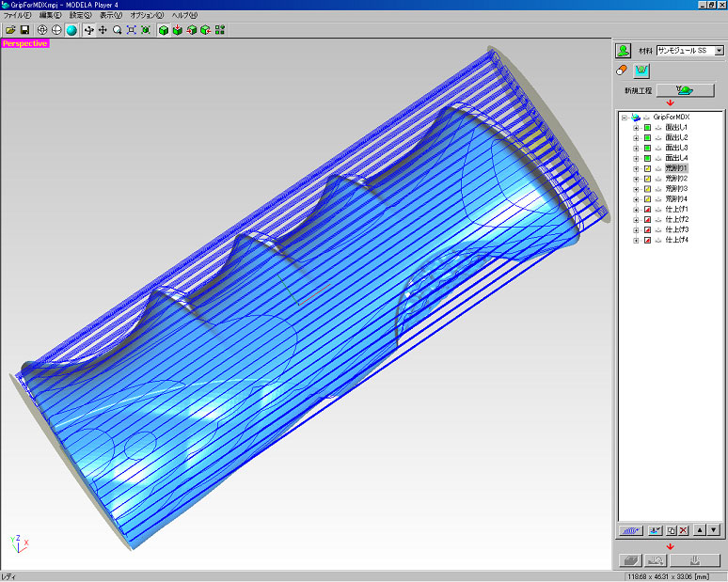Click the red X delete process button
Image resolution: width=728 pixels, height=582 pixels.
click(x=684, y=530)
